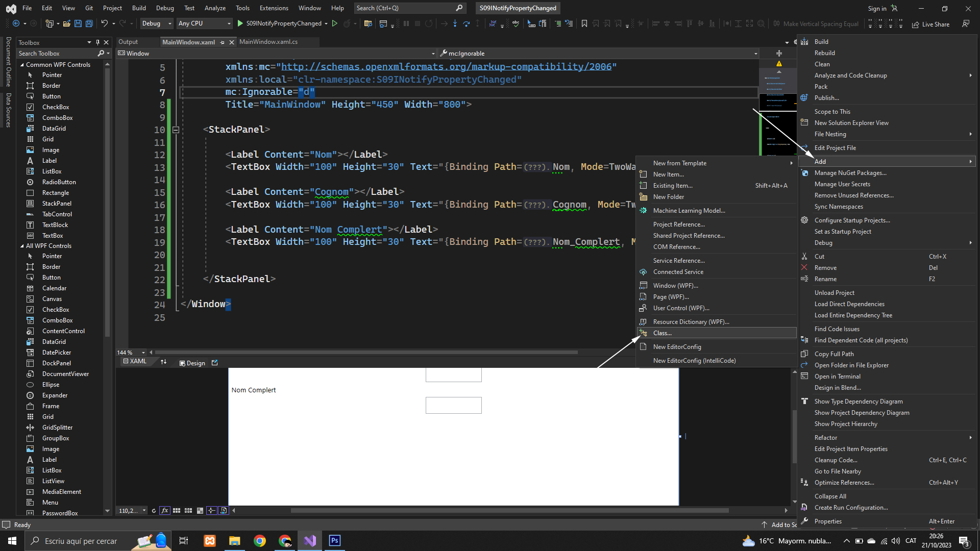Click the Open File toolbar icon
The width and height of the screenshot is (980, 551).
pos(66,23)
